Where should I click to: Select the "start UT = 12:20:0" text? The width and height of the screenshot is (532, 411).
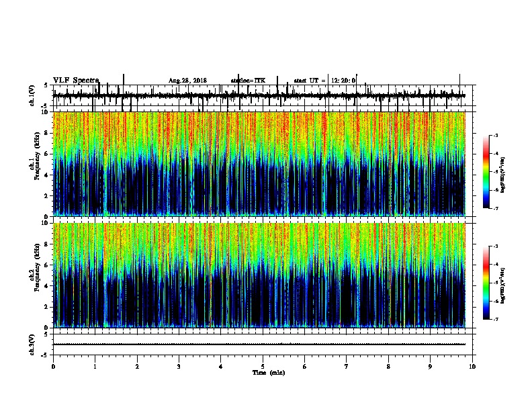[324, 81]
